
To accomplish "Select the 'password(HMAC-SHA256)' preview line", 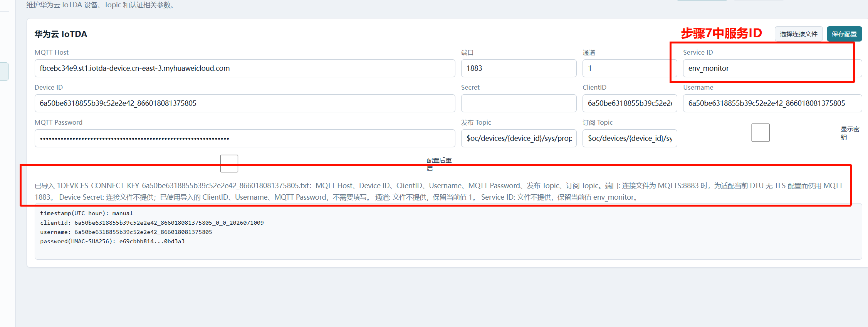I will click(x=112, y=241).
